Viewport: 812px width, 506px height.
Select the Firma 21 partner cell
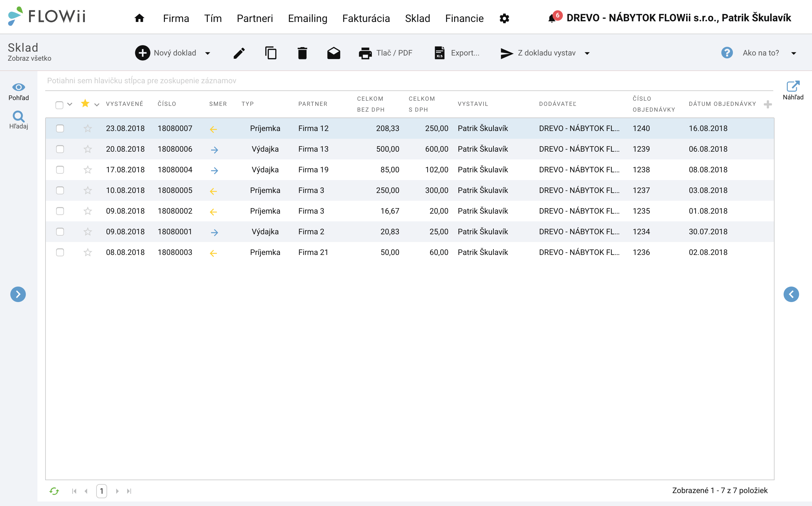click(x=313, y=252)
